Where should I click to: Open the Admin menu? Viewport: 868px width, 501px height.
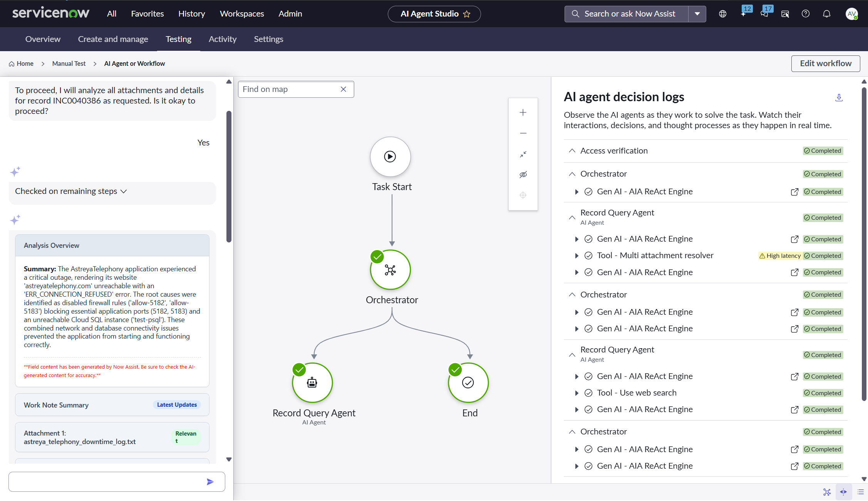click(x=290, y=14)
